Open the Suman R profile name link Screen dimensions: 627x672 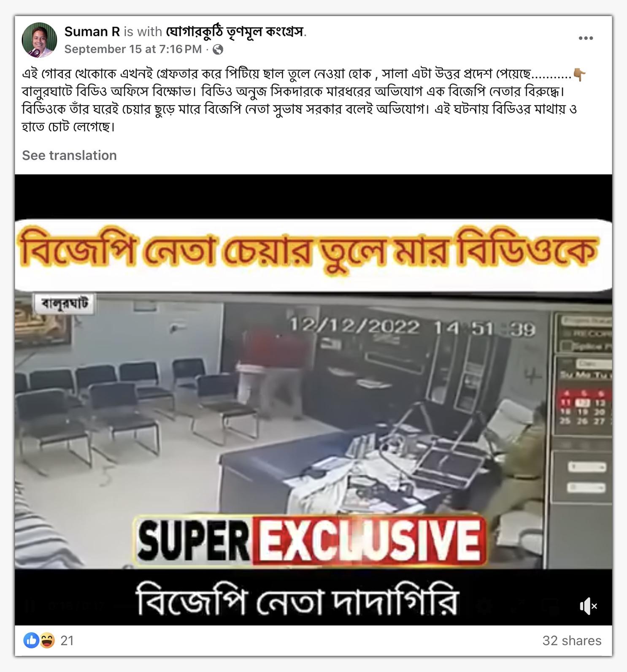92,32
